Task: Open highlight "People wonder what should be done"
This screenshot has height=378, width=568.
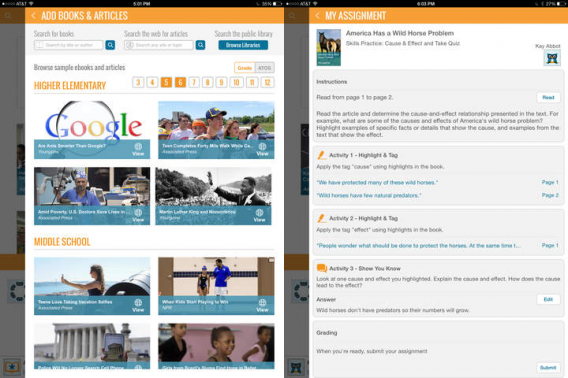Action: (x=419, y=246)
